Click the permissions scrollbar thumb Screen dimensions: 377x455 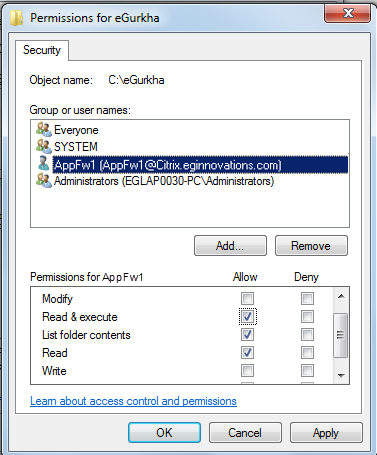tap(340, 335)
